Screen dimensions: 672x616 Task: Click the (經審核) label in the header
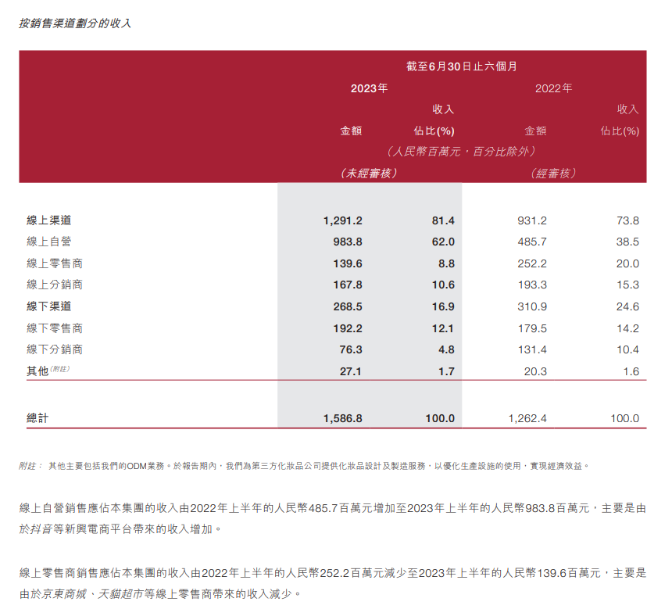[553, 173]
